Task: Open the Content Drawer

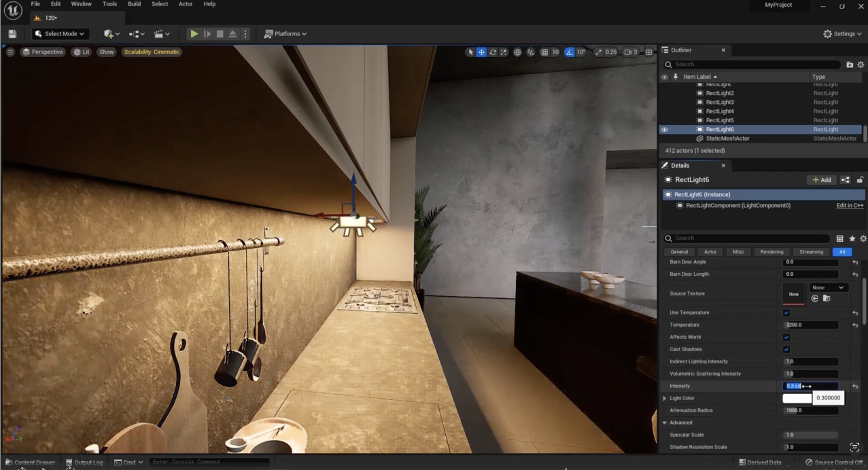Action: 30,462
